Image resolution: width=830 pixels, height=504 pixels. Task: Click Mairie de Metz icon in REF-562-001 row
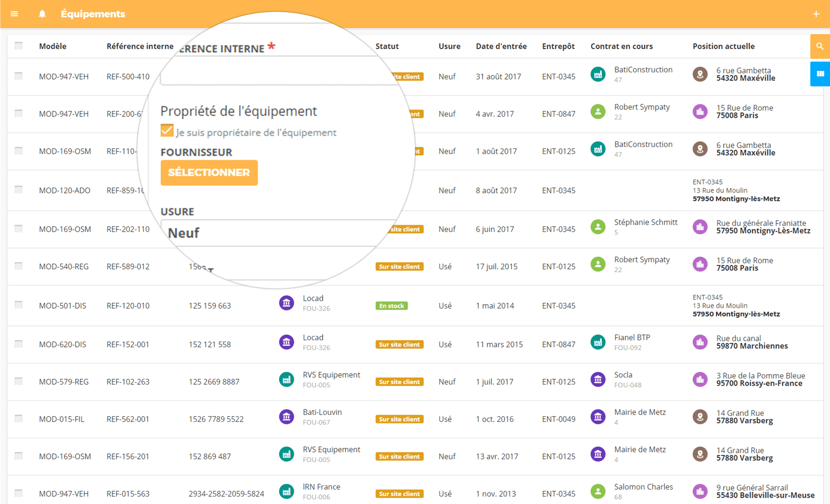coord(598,417)
